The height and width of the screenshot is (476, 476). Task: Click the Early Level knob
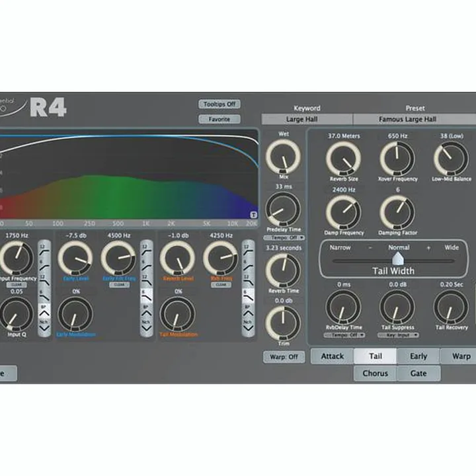[x=75, y=258]
